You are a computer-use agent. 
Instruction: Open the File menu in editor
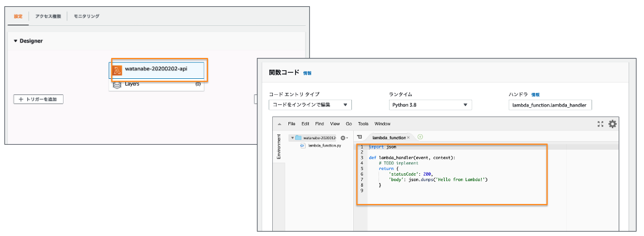point(291,124)
